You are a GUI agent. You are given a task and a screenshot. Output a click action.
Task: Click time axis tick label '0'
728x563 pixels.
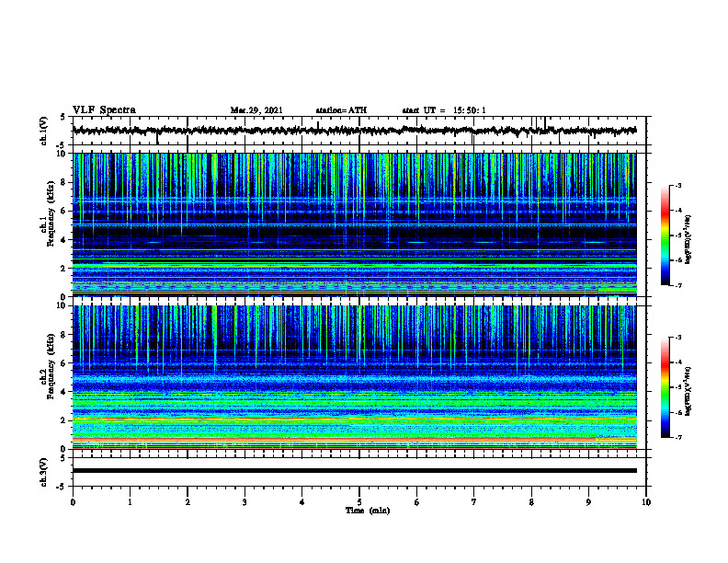pos(73,502)
